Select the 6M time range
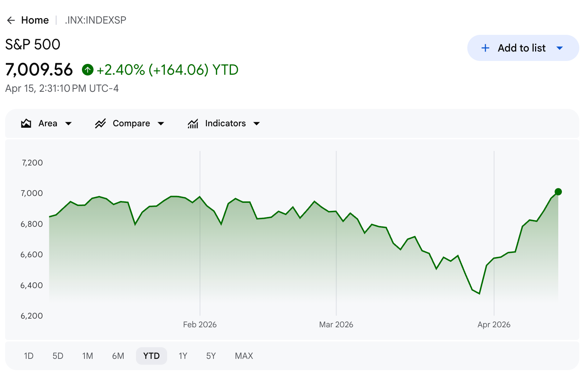Image resolution: width=588 pixels, height=381 pixels. coord(118,356)
